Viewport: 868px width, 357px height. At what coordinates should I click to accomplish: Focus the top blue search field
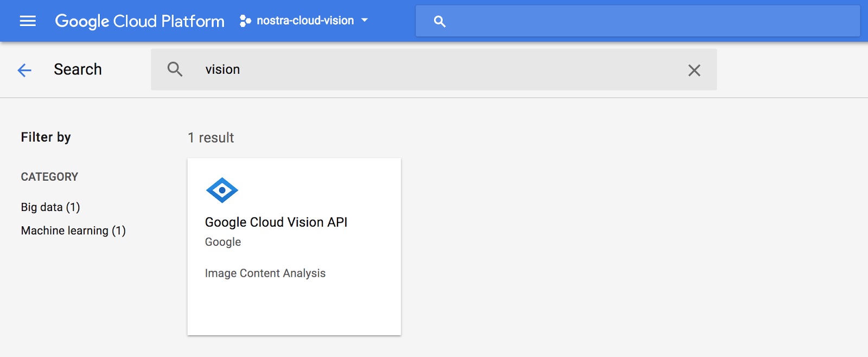click(638, 21)
